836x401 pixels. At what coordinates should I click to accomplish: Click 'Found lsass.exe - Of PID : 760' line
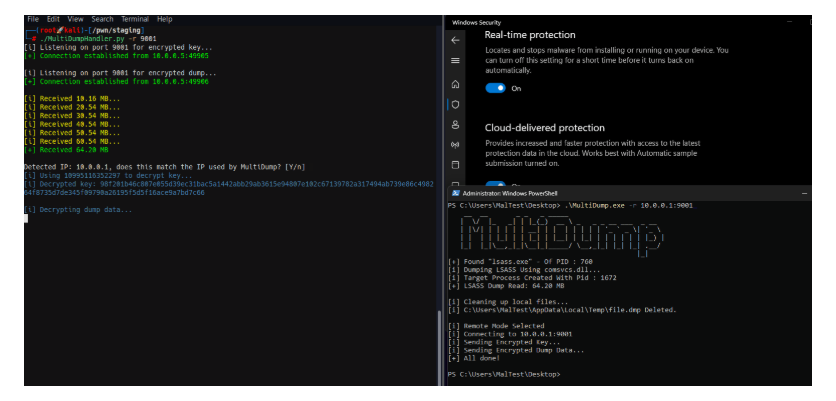521,262
